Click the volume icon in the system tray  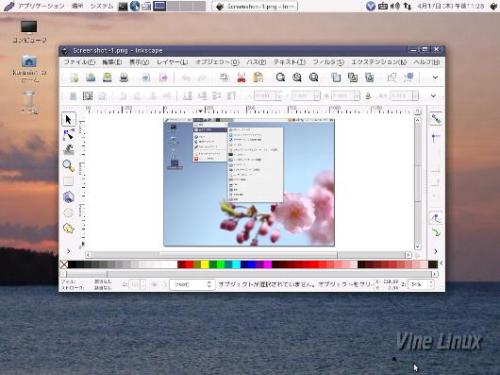click(x=395, y=6)
